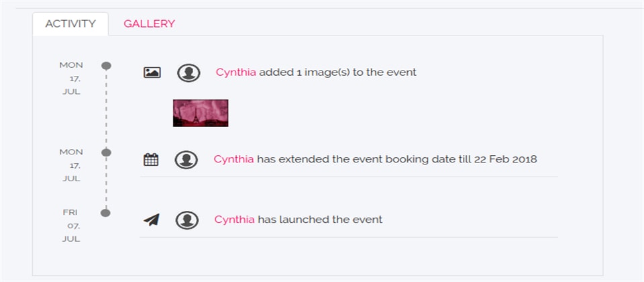
Task: Click "added 1 image(s) to the event" text
Action: pos(337,73)
